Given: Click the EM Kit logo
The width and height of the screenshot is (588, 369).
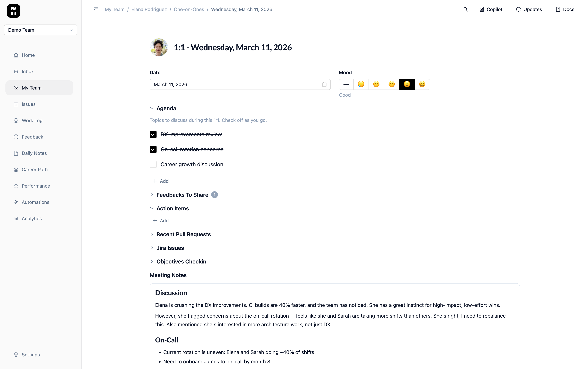Looking at the screenshot, I should [x=13, y=11].
